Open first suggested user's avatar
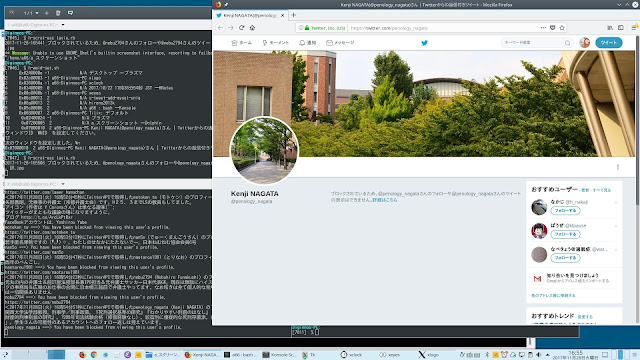This screenshot has height=360, width=640. [539, 207]
